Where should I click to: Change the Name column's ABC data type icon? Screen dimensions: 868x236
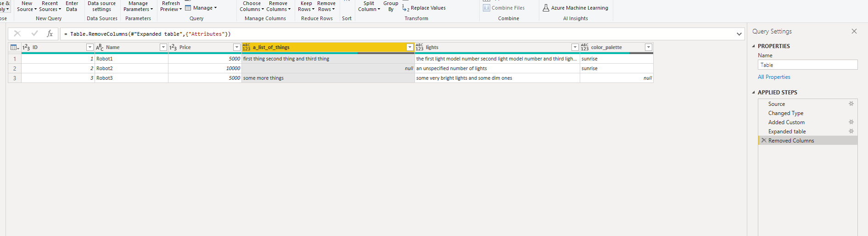tap(100, 47)
